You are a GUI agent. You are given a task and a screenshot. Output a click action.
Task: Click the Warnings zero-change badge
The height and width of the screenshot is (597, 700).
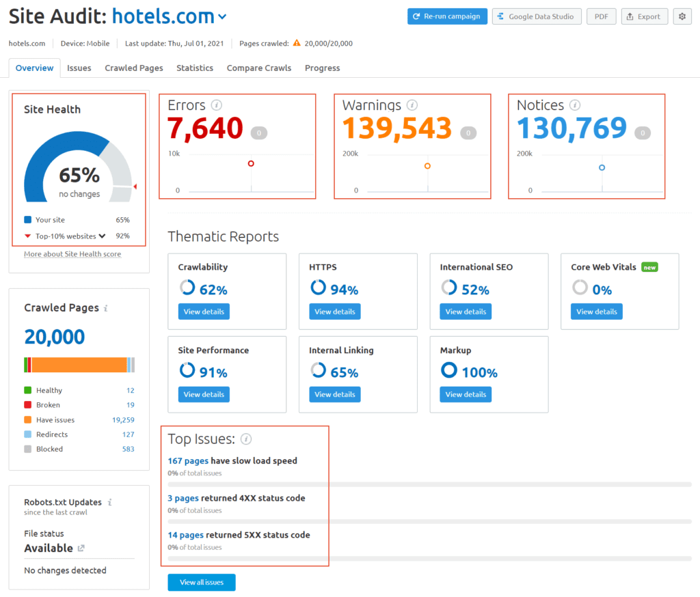point(468,133)
